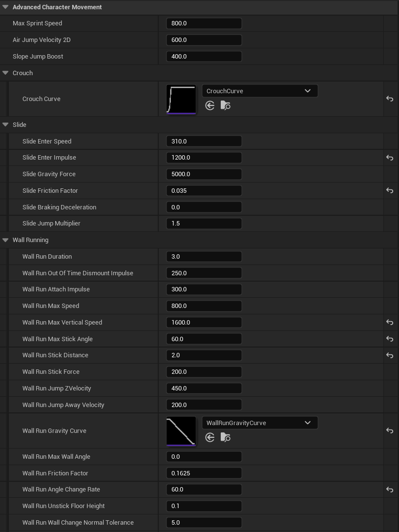Collapse the Wall Running section
The image size is (399, 532).
point(5,240)
